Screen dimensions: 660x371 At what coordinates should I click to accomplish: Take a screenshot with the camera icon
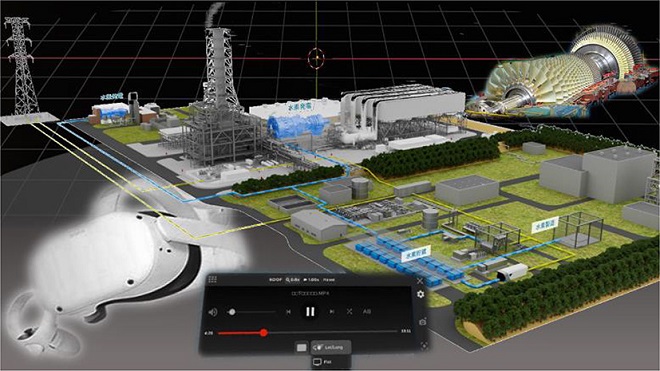(423, 322)
